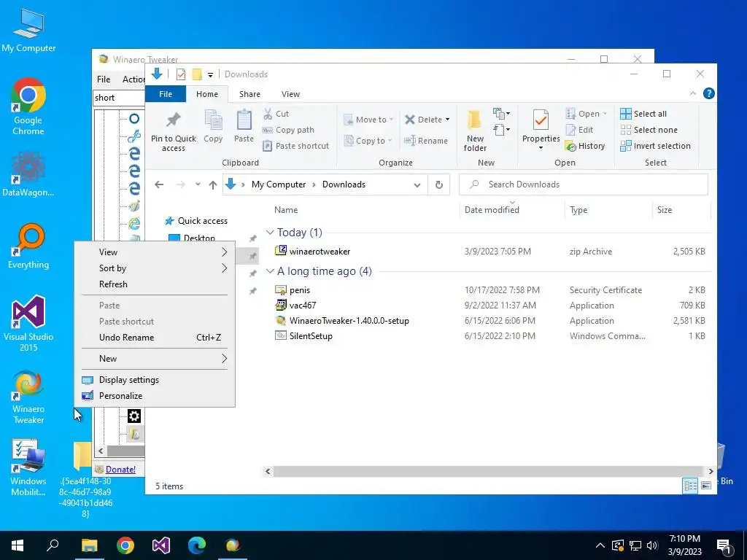Screen dimensions: 747x560
Task: Choose Personalize in context menu
Action: pyautogui.click(x=155, y=396)
